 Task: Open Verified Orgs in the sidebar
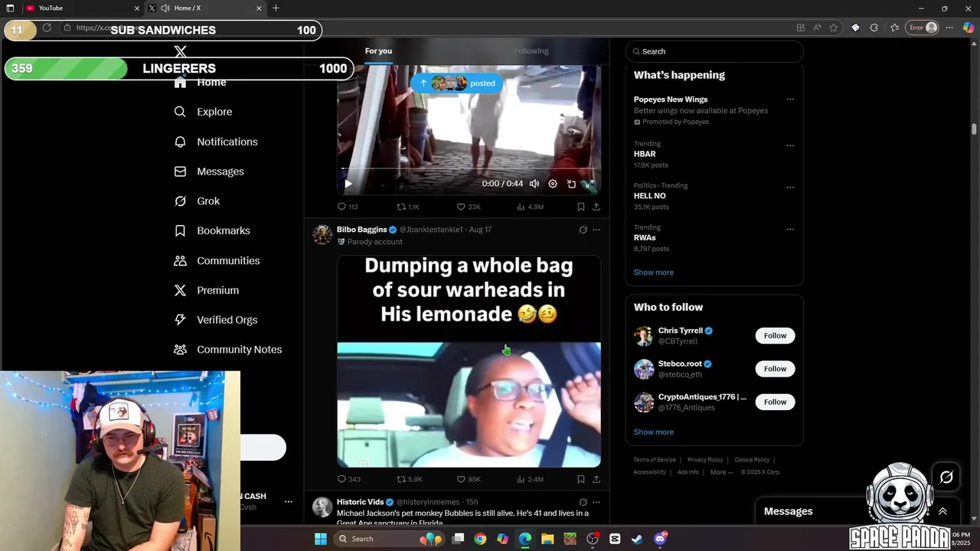[215, 320]
